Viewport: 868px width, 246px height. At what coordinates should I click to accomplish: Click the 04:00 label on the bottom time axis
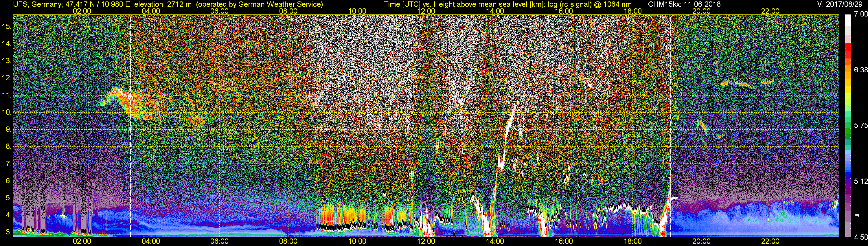(x=151, y=241)
